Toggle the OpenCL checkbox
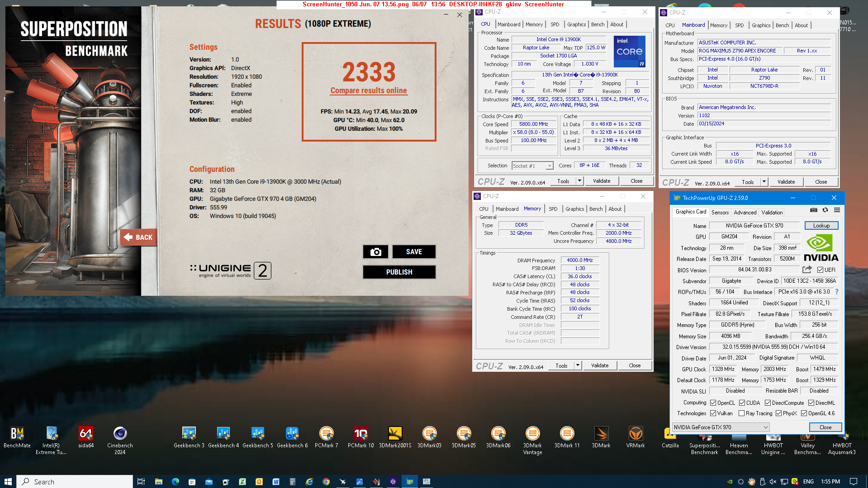 pos(713,403)
